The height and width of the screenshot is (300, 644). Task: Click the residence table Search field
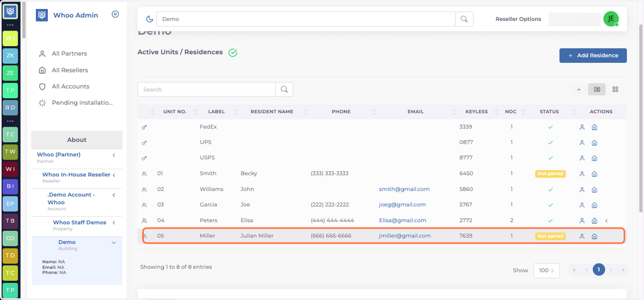[x=207, y=90]
